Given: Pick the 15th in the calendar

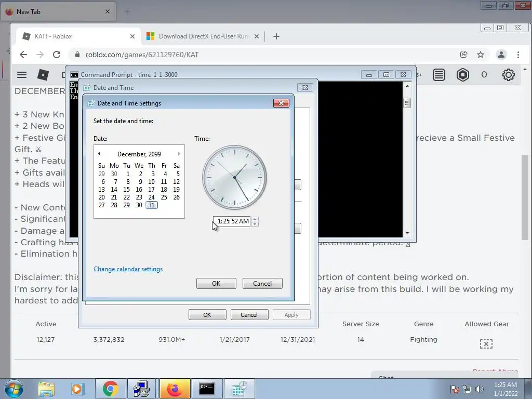Looking at the screenshot, I should (x=127, y=189).
